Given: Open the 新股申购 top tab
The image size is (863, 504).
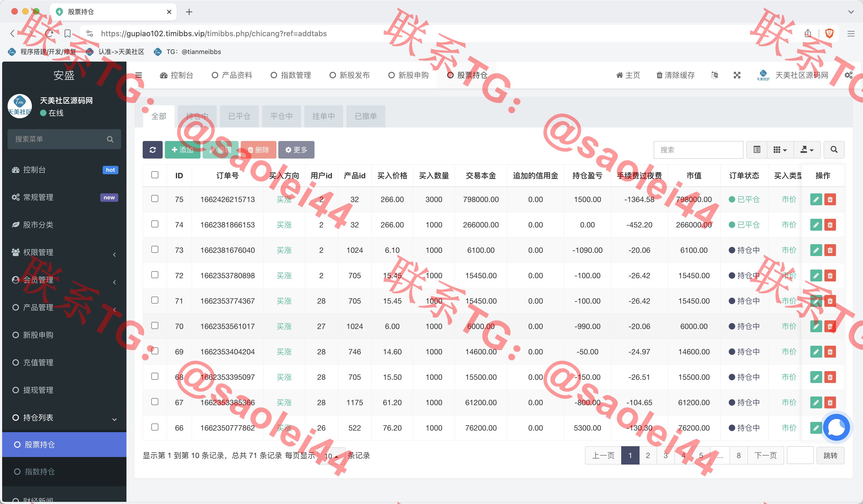Looking at the screenshot, I should 408,75.
